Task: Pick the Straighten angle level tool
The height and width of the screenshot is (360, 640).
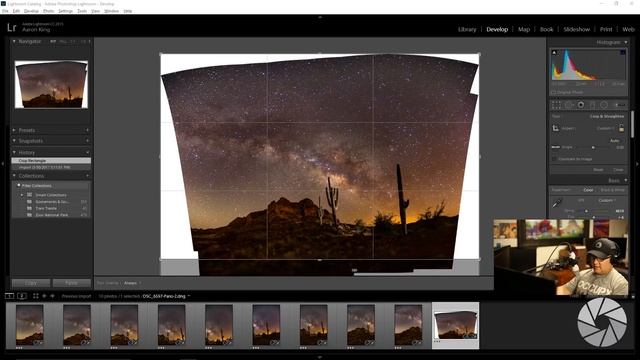Action: click(x=556, y=147)
